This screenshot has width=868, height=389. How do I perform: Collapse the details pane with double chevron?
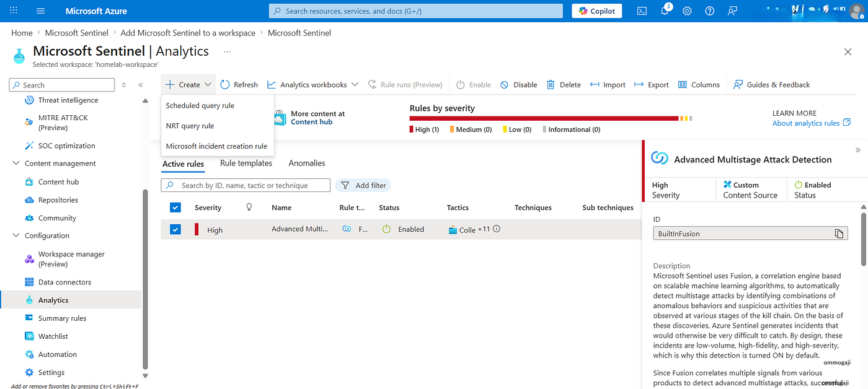tap(858, 150)
